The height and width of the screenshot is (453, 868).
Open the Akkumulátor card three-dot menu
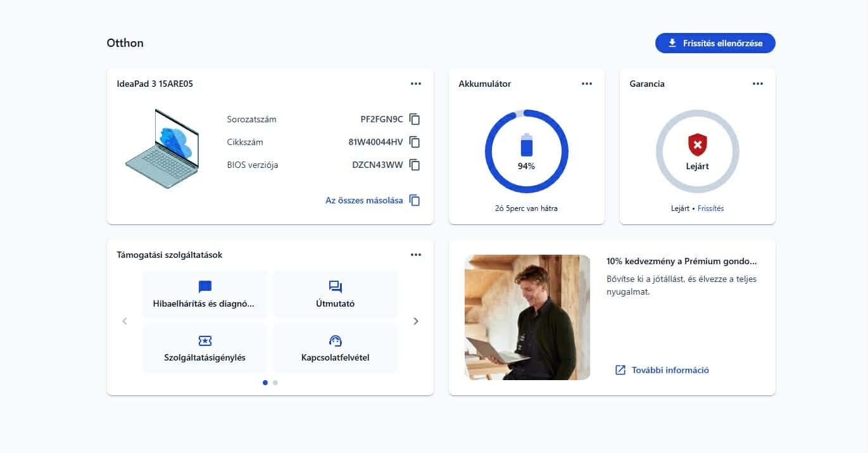coord(587,84)
